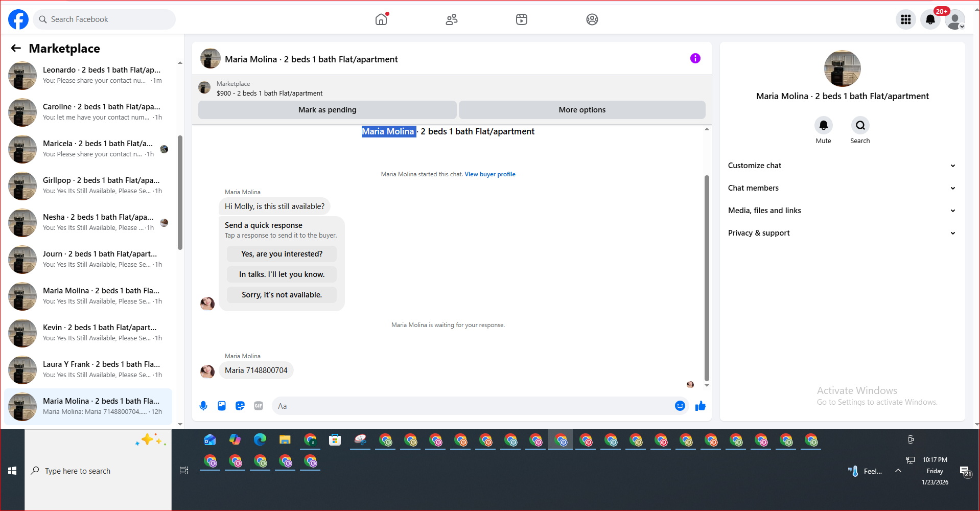Image resolution: width=980 pixels, height=511 pixels.
Task: Search in conversation magnifier icon
Action: (x=860, y=125)
